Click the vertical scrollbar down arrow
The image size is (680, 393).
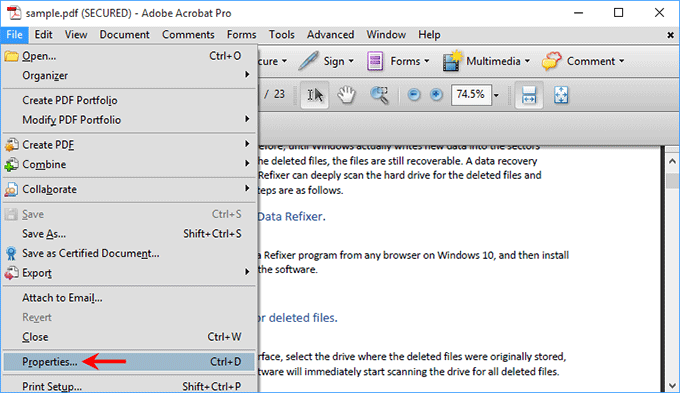[x=672, y=385]
